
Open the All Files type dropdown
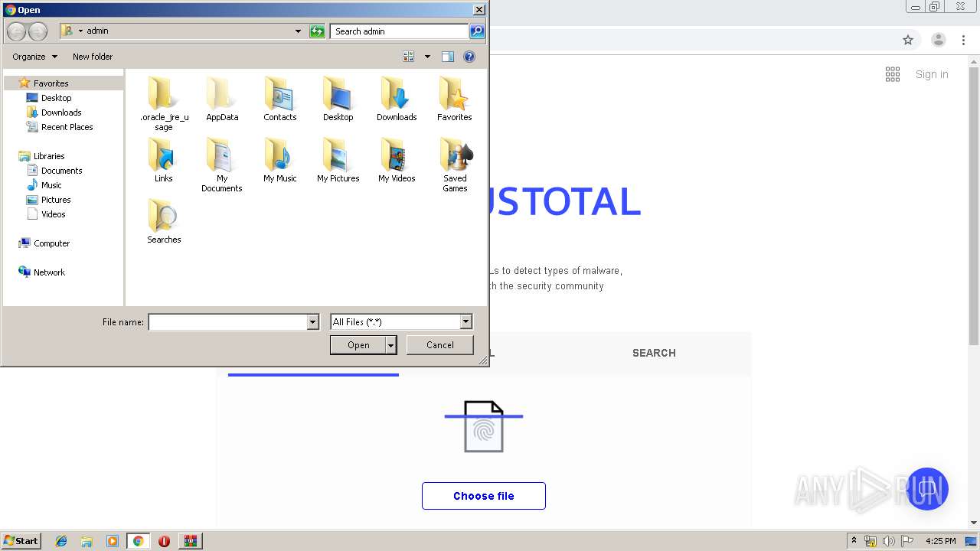click(x=465, y=322)
